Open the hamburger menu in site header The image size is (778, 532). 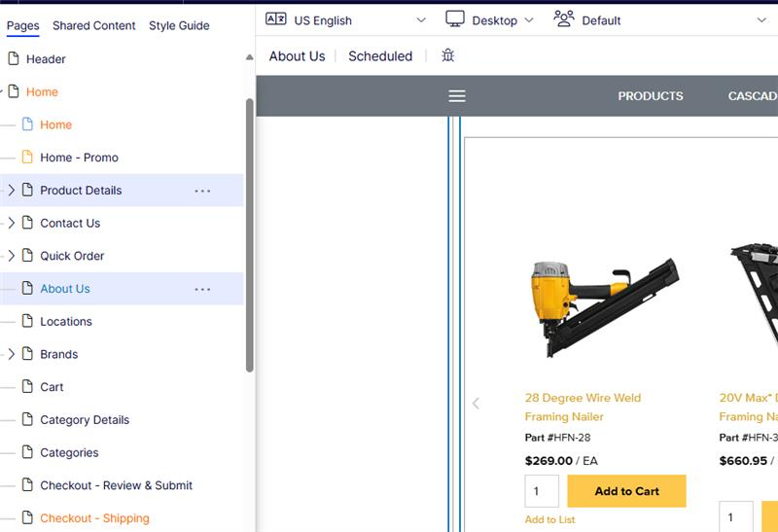pyautogui.click(x=457, y=95)
